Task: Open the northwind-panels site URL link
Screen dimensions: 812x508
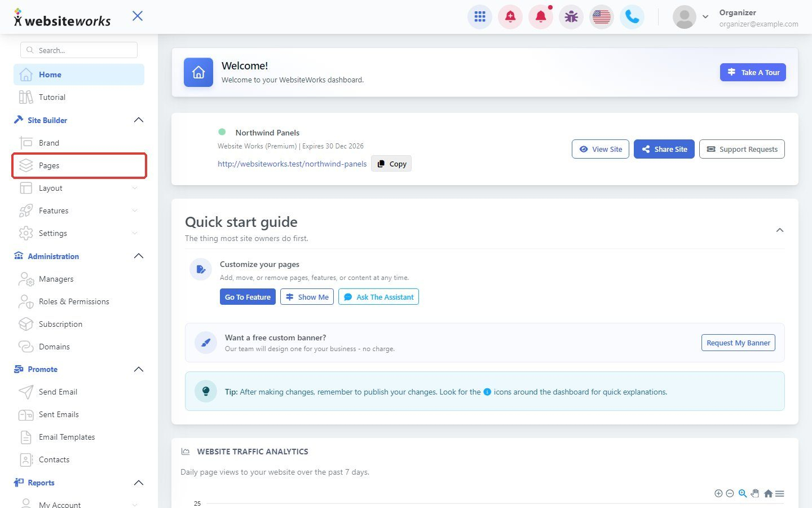Action: [292, 164]
